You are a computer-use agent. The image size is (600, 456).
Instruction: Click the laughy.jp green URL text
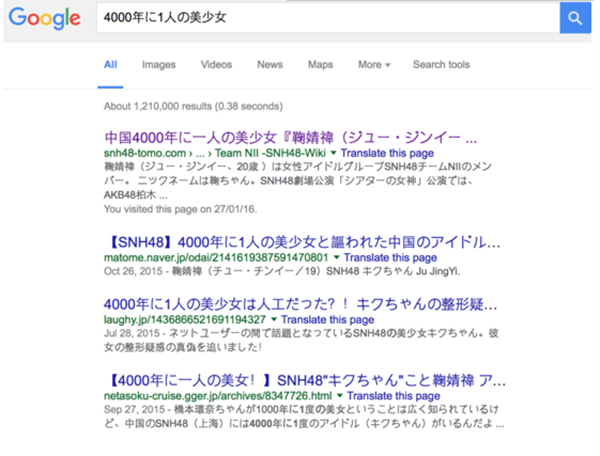(185, 319)
